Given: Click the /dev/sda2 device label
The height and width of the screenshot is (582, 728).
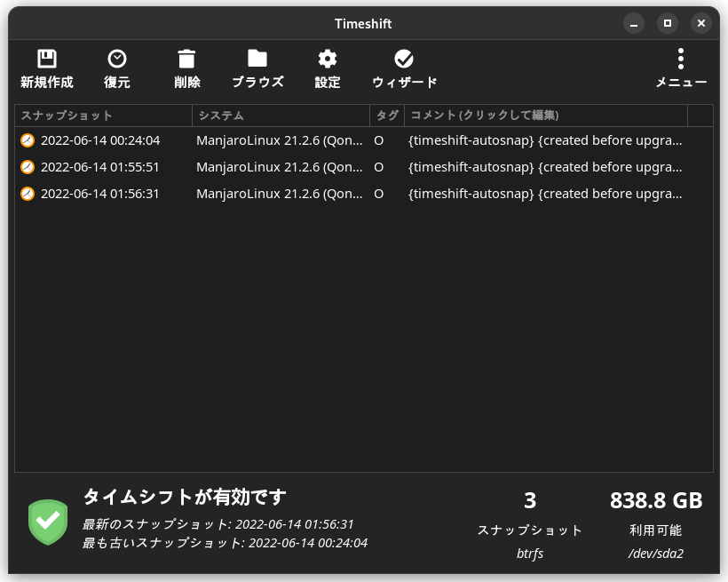Looking at the screenshot, I should [x=656, y=554].
